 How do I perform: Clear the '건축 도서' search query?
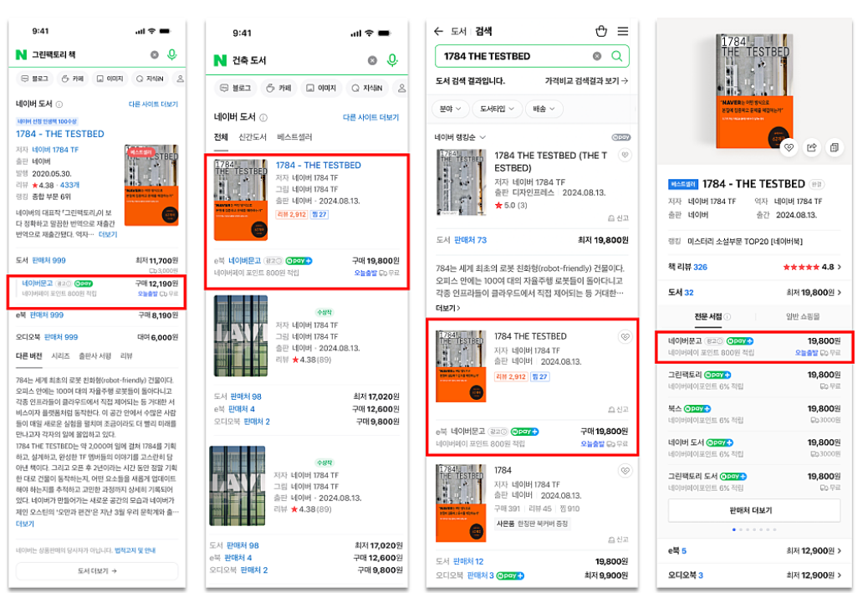373,60
